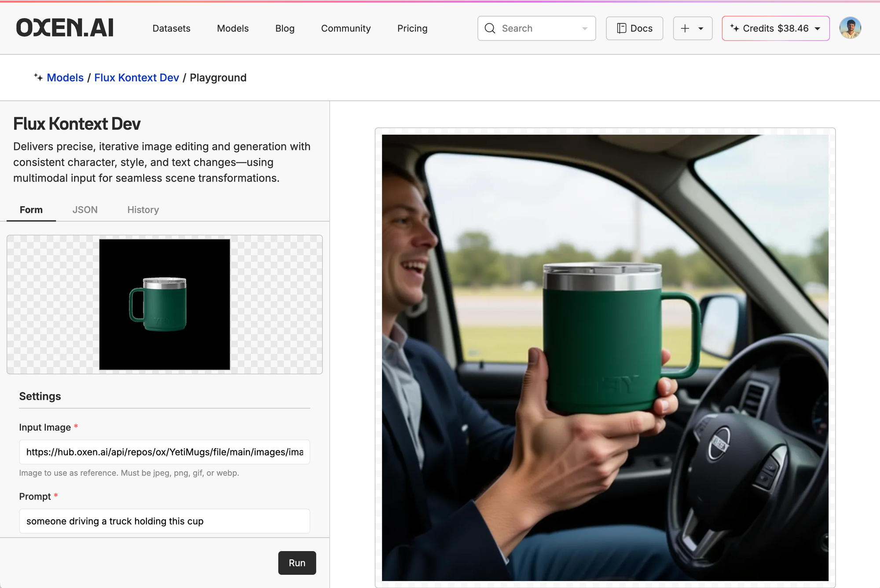Expand the search box dropdown arrow
Screen dimensions: 880x588
pos(584,29)
